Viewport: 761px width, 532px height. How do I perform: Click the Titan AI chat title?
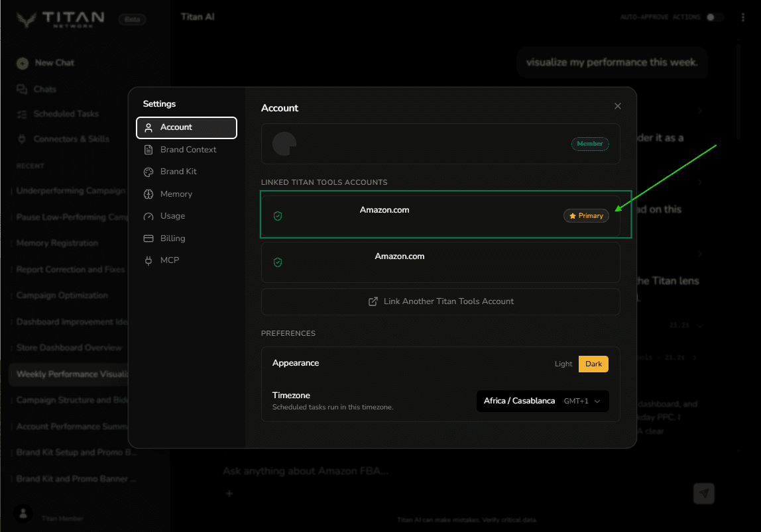tap(198, 17)
